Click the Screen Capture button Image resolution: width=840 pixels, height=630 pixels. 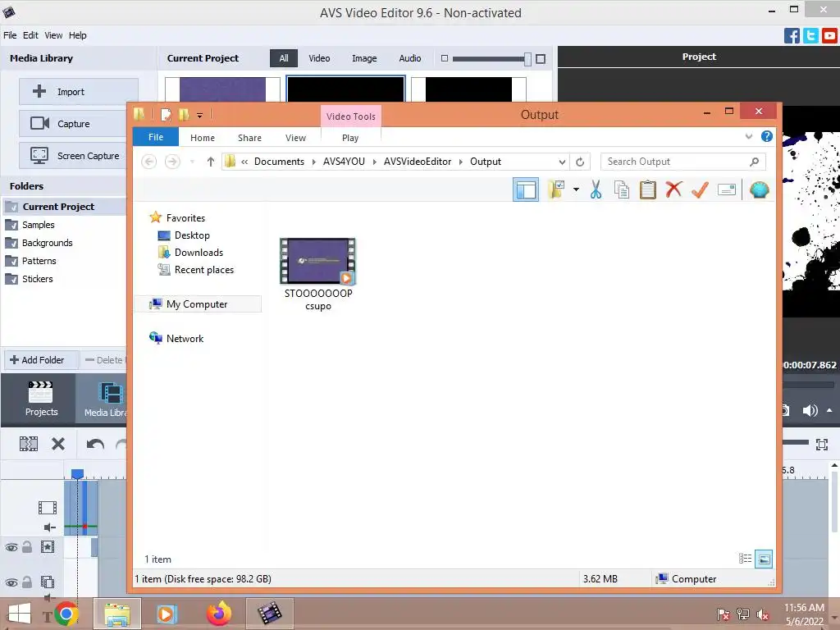(79, 156)
